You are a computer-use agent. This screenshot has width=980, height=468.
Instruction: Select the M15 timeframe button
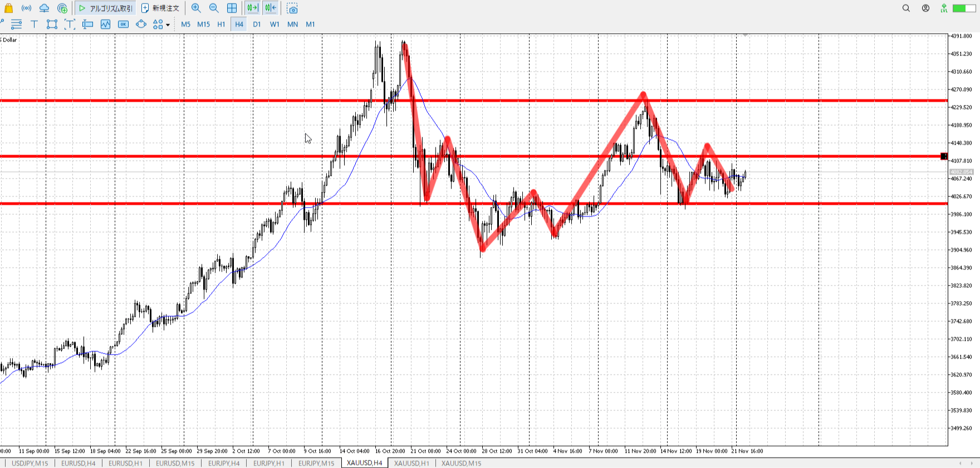click(203, 24)
